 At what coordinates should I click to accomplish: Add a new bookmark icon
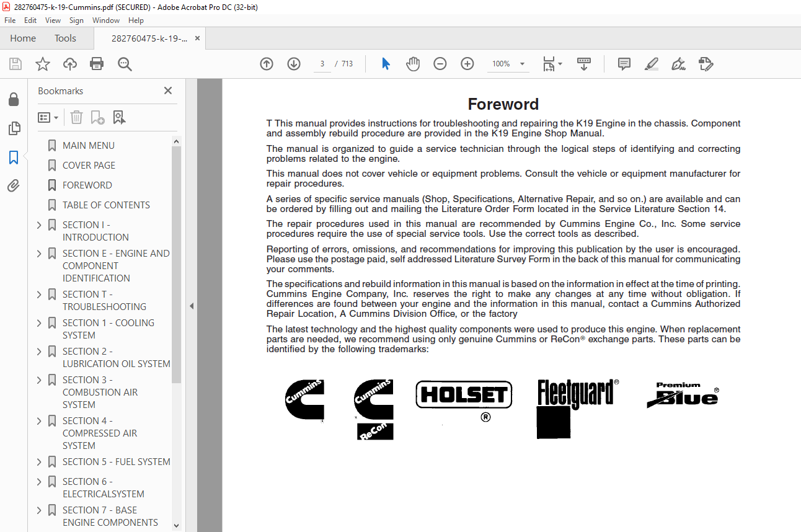click(x=97, y=117)
